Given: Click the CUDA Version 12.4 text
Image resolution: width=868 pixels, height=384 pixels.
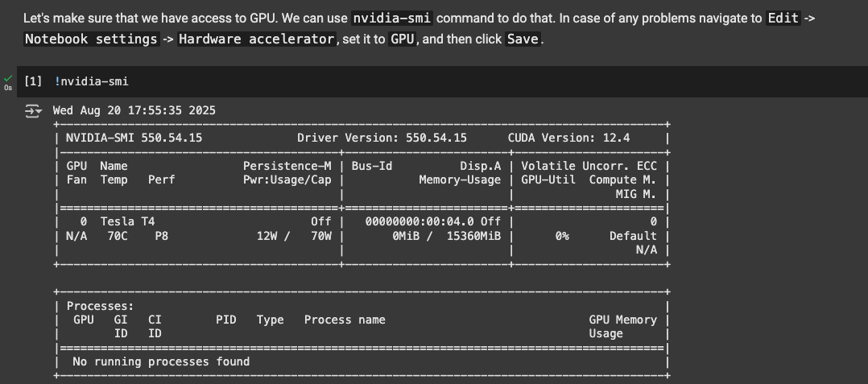Looking at the screenshot, I should click(x=569, y=138).
